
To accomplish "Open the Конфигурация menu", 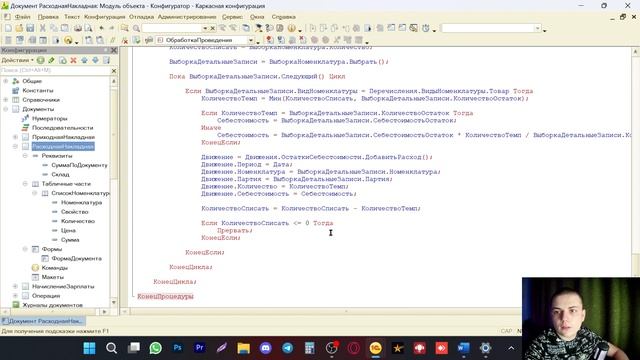I will coord(104,17).
